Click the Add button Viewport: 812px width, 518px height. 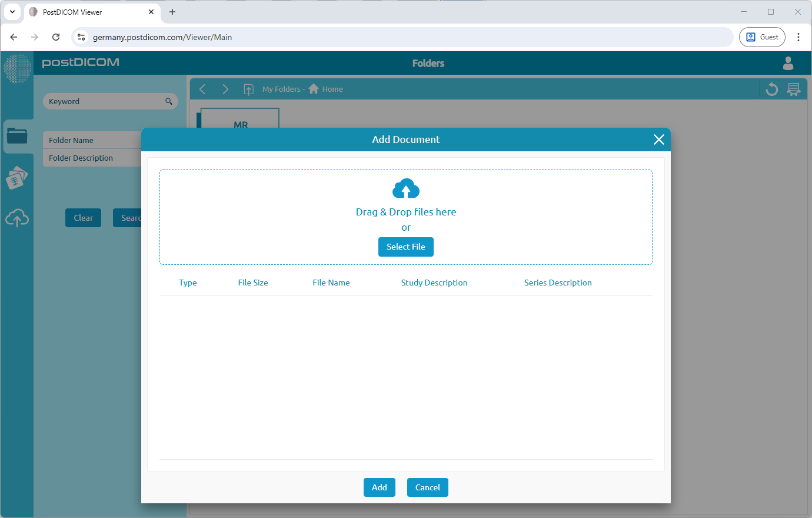coord(379,487)
